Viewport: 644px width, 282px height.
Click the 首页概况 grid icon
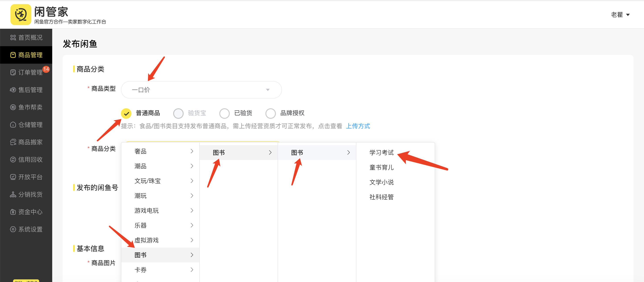[x=13, y=37]
